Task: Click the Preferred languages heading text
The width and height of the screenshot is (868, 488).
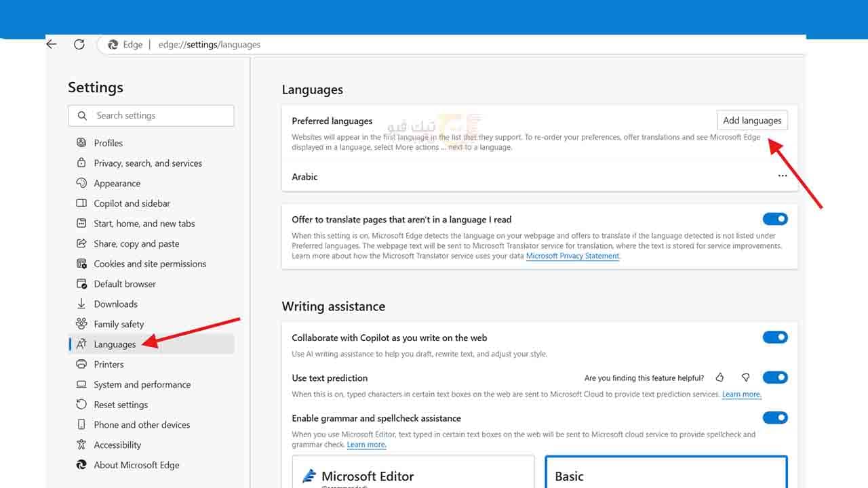Action: point(332,121)
